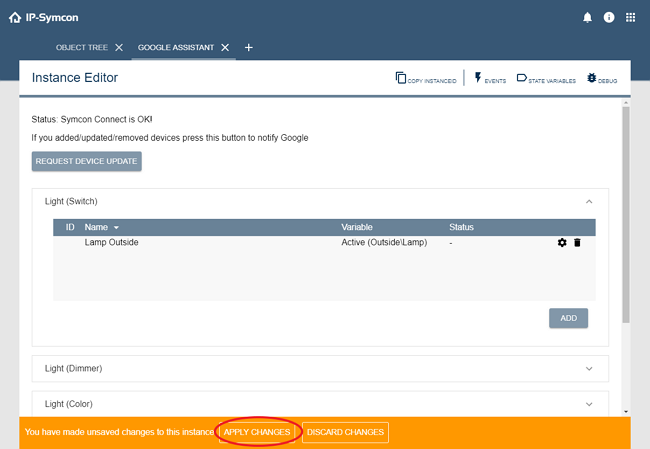650x449 pixels.
Task: Open the apps grid menu
Action: [631, 18]
